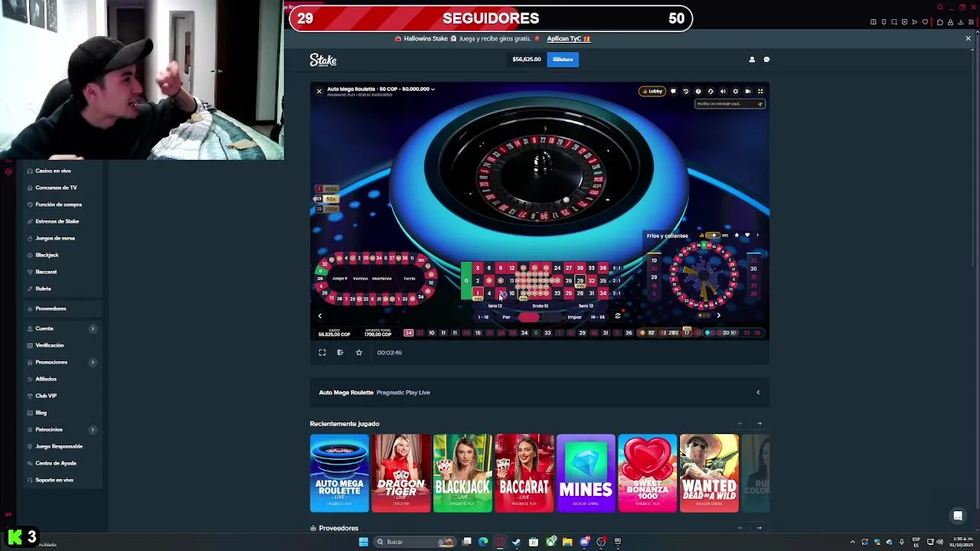980x551 pixels.
Task: Dismiss the Hallowins Stake banner
Action: click(x=968, y=38)
